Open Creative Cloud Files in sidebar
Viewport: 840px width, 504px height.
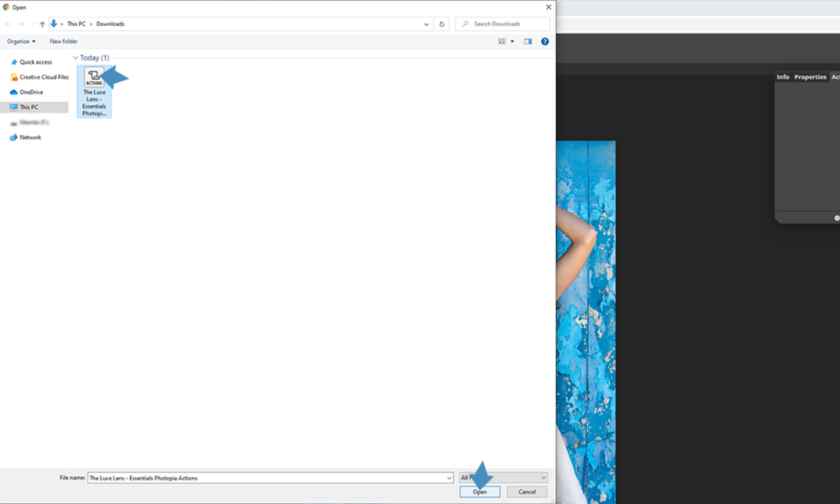(44, 77)
